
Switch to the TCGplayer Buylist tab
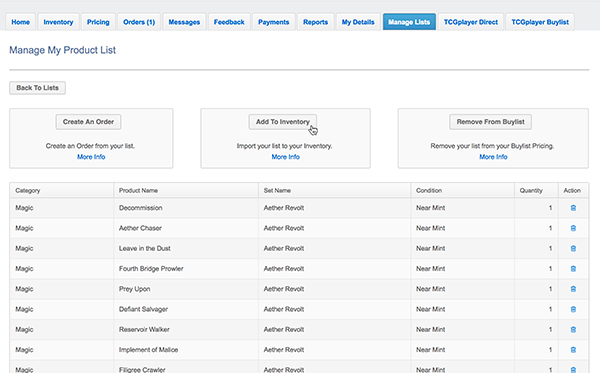coord(540,22)
